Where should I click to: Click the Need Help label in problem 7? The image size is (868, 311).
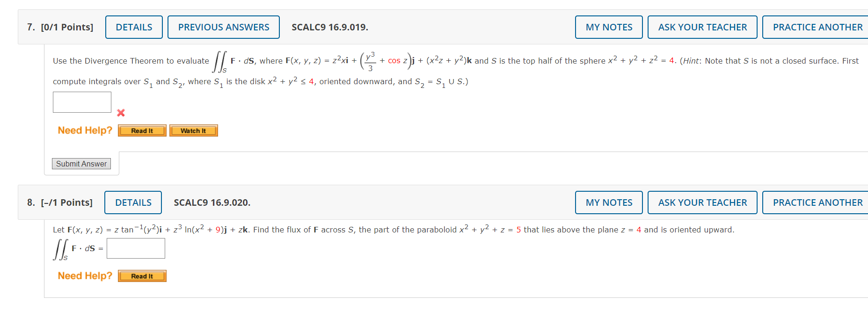pyautogui.click(x=84, y=130)
